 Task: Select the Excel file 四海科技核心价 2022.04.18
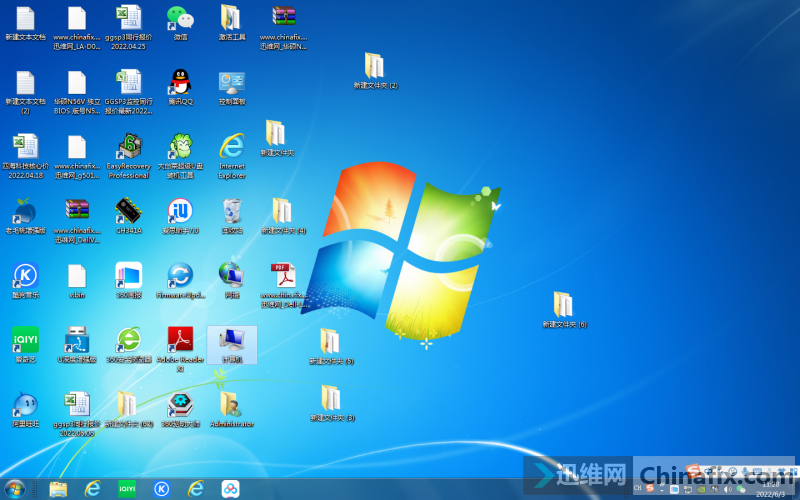pos(26,156)
